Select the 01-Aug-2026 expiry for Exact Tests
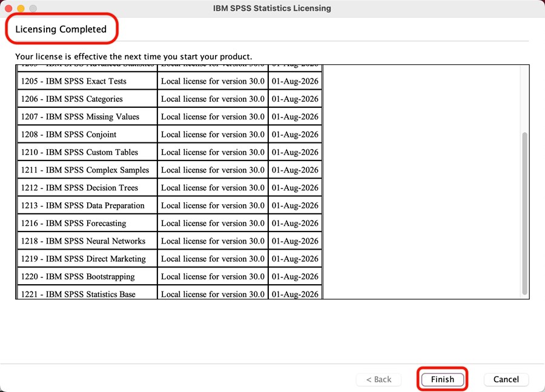The width and height of the screenshot is (545, 392). (295, 81)
